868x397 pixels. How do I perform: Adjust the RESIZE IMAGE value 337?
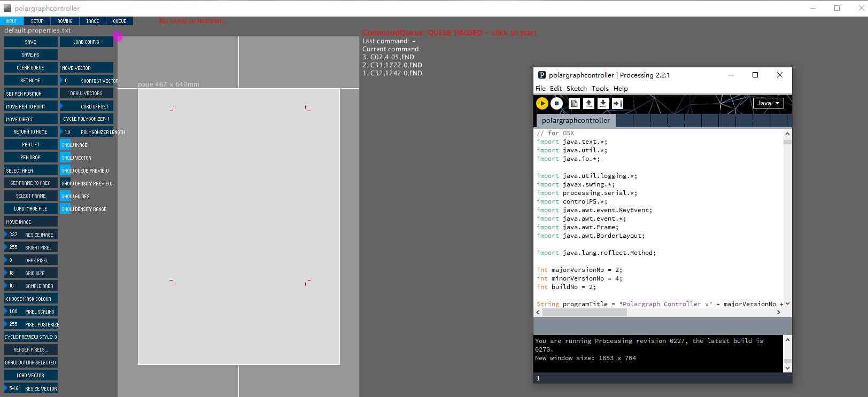click(30, 235)
